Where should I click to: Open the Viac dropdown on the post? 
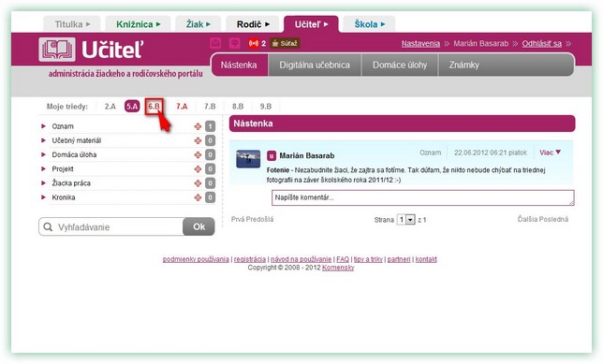[550, 153]
